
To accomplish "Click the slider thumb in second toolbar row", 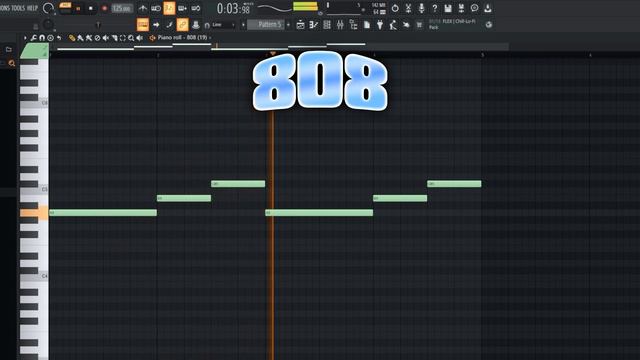I will pyautogui.click(x=98, y=25).
